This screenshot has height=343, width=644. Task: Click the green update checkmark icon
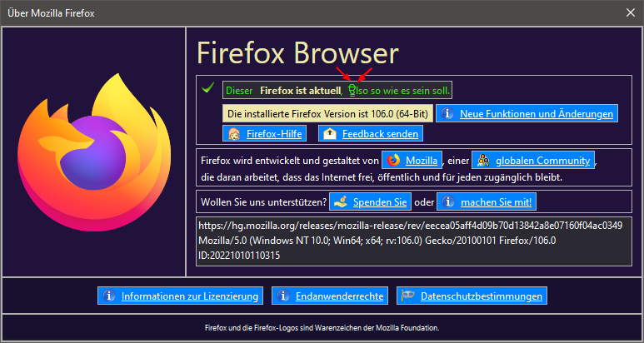point(208,88)
